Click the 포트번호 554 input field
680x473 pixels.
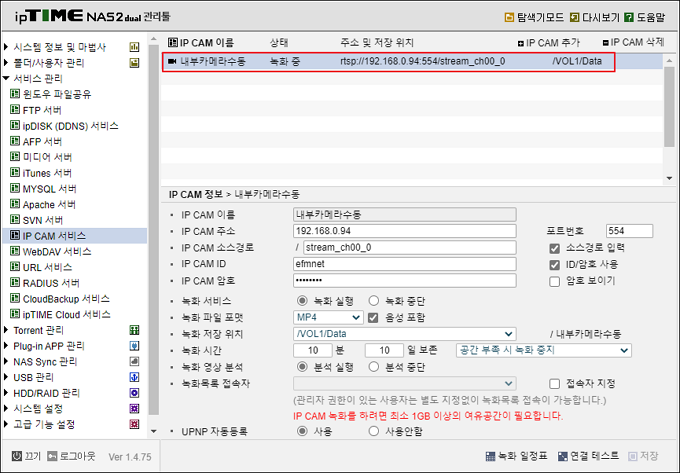tap(629, 231)
